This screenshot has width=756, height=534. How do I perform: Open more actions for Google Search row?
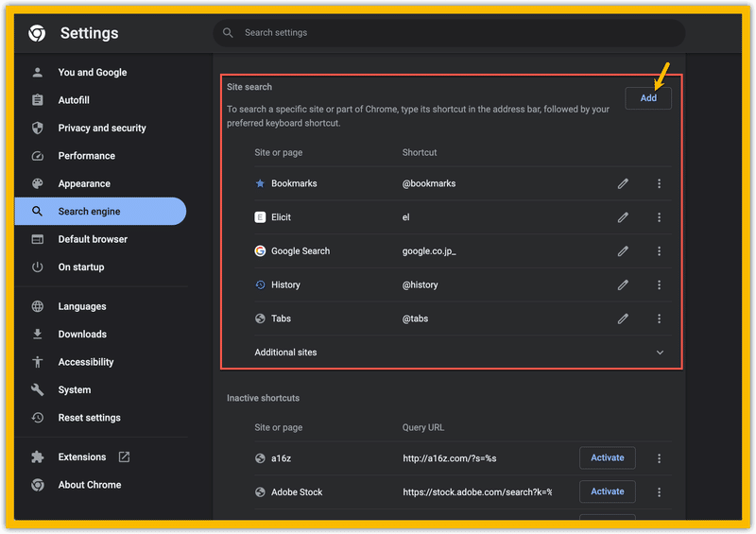659,251
